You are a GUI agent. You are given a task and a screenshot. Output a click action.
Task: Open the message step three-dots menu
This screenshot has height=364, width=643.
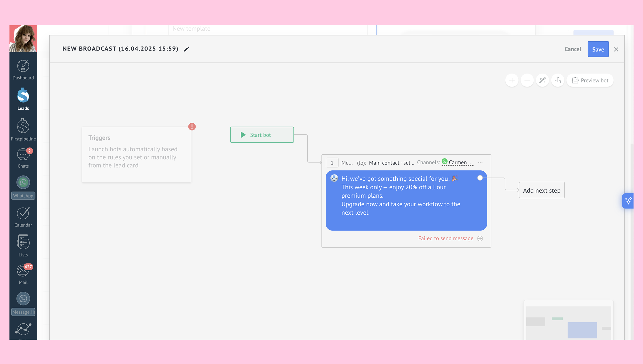click(480, 163)
